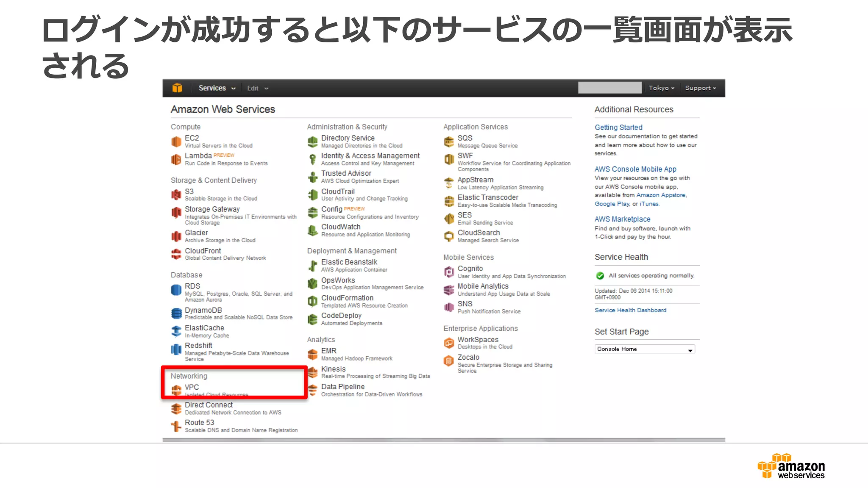Click the green service health checkmark
Screen dimensions: 868x488
point(600,276)
